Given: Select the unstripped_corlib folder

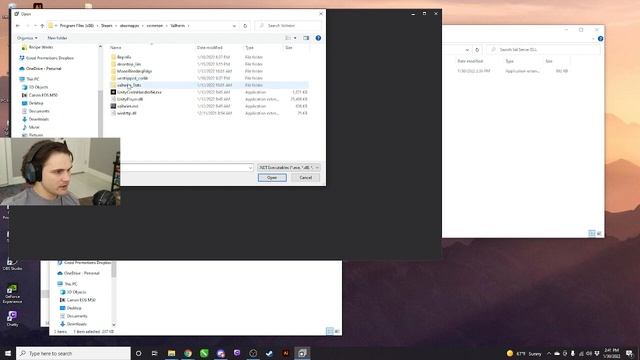Looking at the screenshot, I should tap(132, 78).
